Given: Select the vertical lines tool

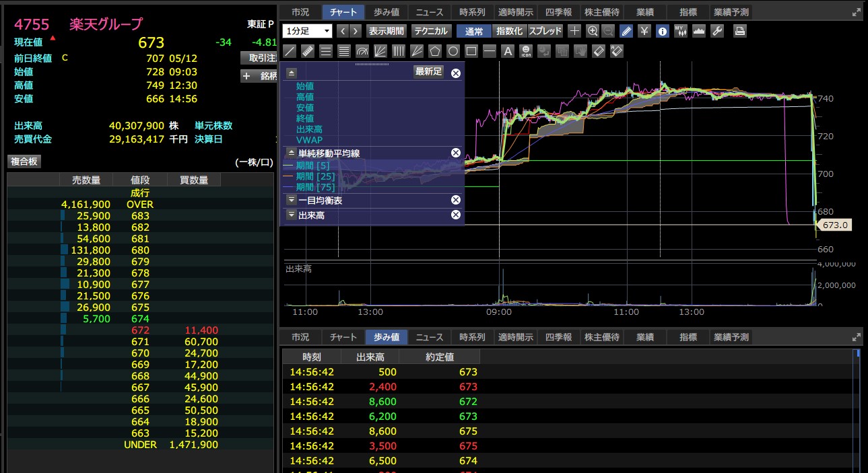Looking at the screenshot, I should click(x=399, y=51).
